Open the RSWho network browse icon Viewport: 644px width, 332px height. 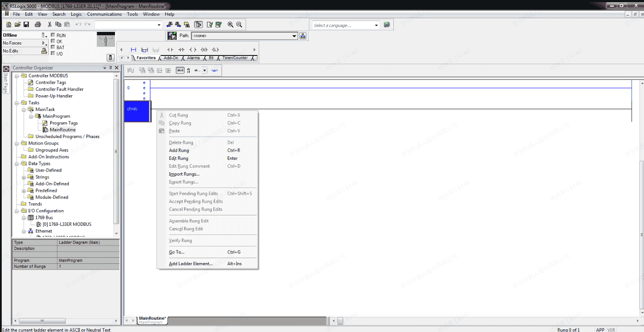click(x=303, y=36)
